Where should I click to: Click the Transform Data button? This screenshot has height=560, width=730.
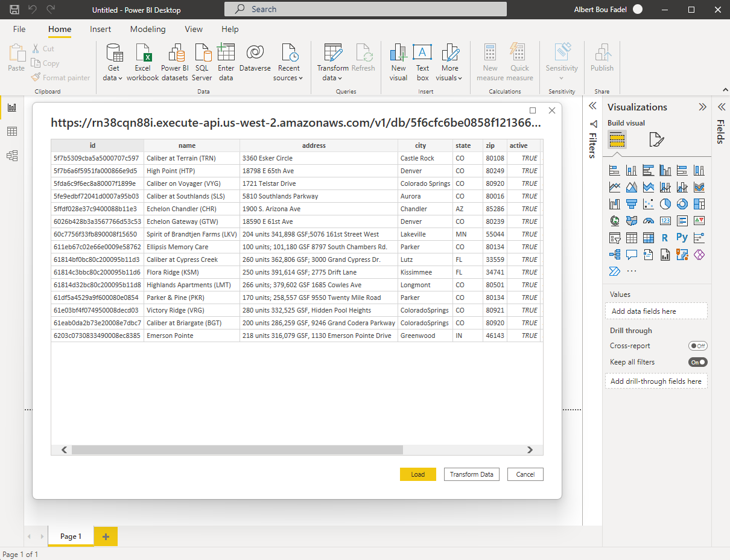(x=471, y=474)
